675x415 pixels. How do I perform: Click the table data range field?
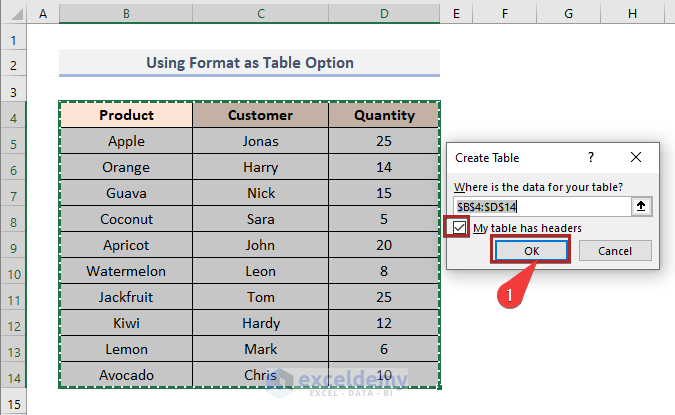[x=539, y=205]
